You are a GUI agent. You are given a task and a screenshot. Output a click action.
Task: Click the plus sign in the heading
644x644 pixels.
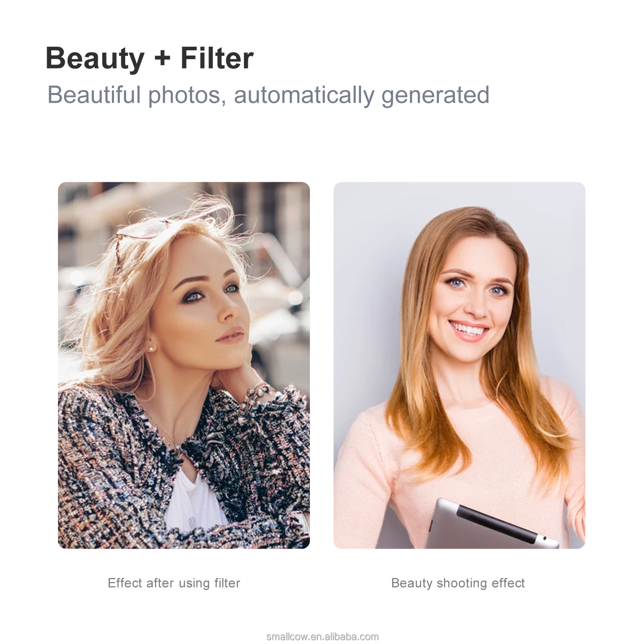162,59
